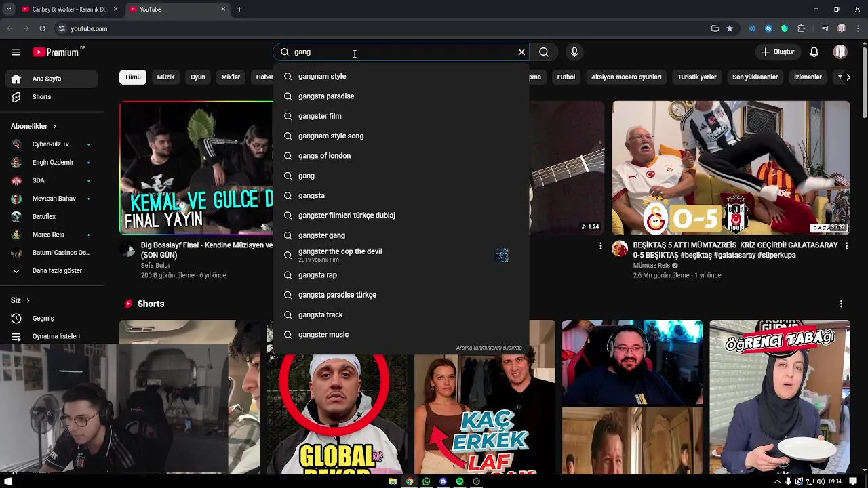The height and width of the screenshot is (488, 868).
Task: Select the Futbol filter chip
Action: [x=566, y=77]
